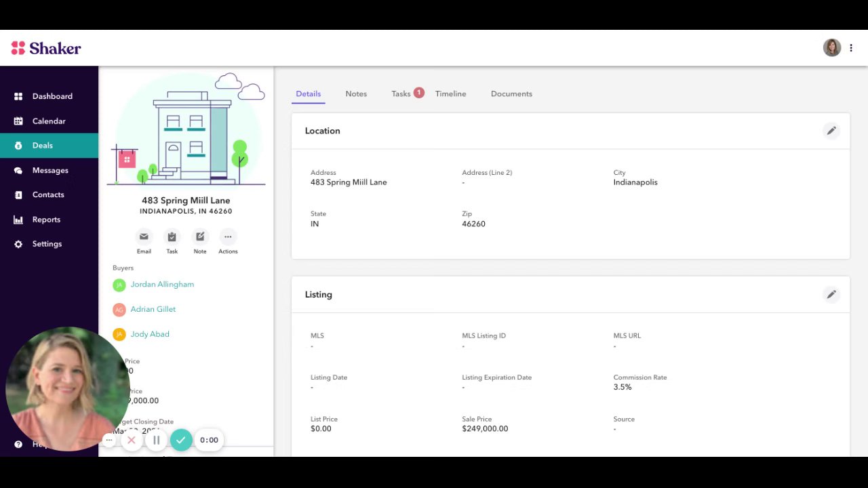Open buyer Adrian Gillet's profile link
Image resolution: width=868 pixels, height=488 pixels.
(153, 309)
